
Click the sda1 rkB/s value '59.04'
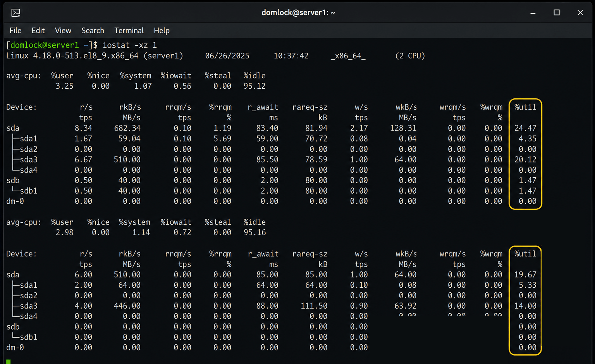click(129, 139)
